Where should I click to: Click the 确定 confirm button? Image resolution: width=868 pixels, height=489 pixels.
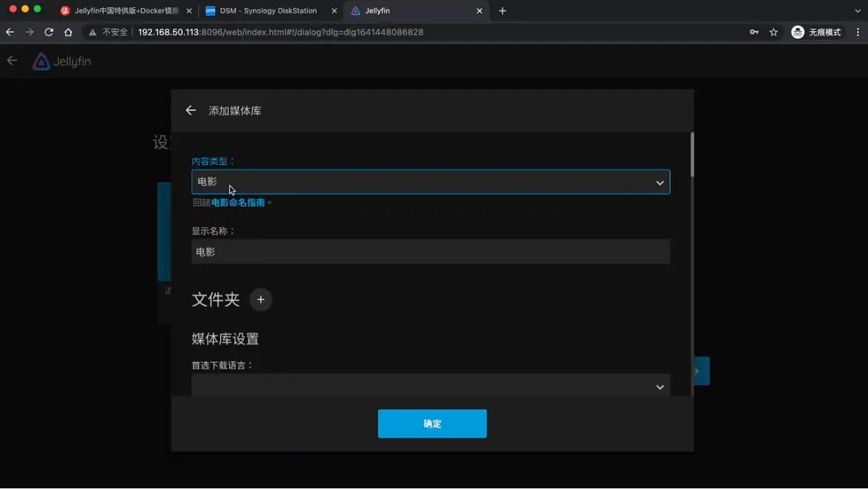pyautogui.click(x=432, y=424)
